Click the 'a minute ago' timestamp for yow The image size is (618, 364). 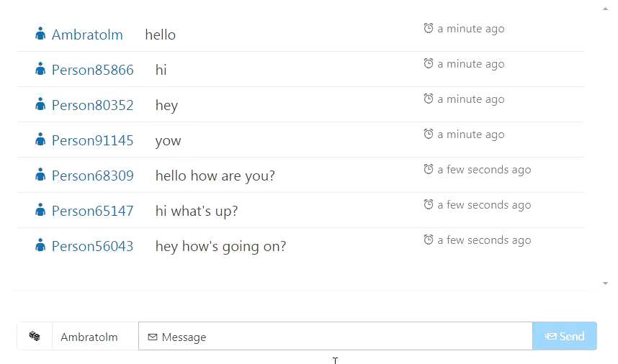click(470, 135)
